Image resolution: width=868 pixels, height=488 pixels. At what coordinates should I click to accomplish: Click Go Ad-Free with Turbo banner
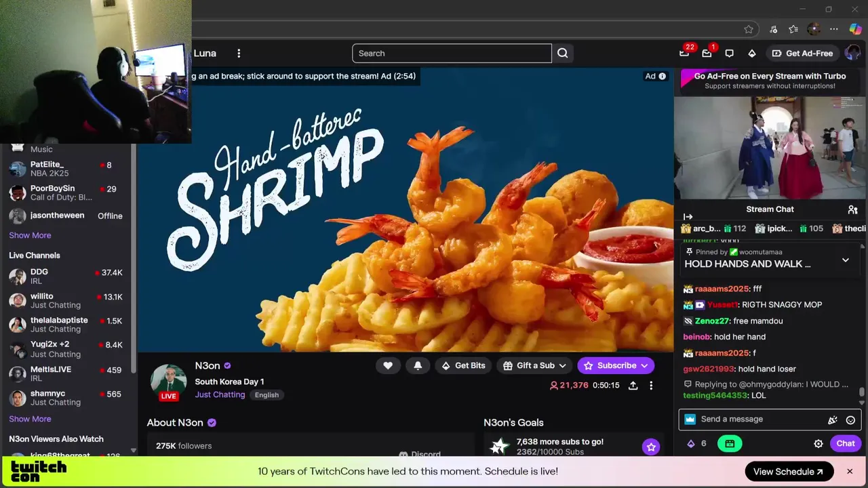click(770, 81)
